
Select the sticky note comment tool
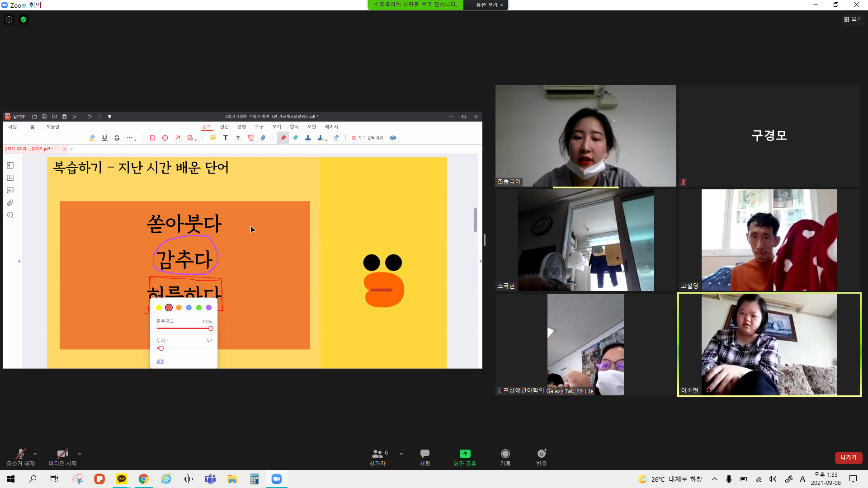(x=213, y=138)
